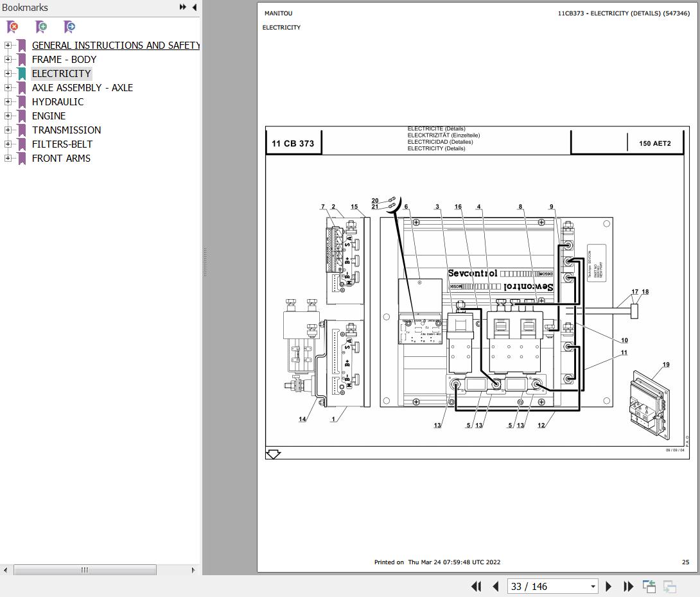Go to bookmark using blue arrow icon
This screenshot has height=597, width=700.
pos(69,27)
